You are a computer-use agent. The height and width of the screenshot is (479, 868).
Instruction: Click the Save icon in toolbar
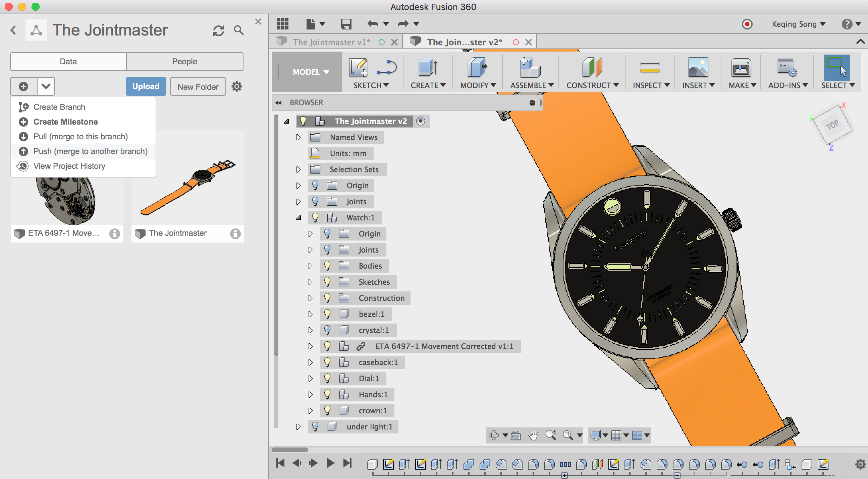point(346,24)
